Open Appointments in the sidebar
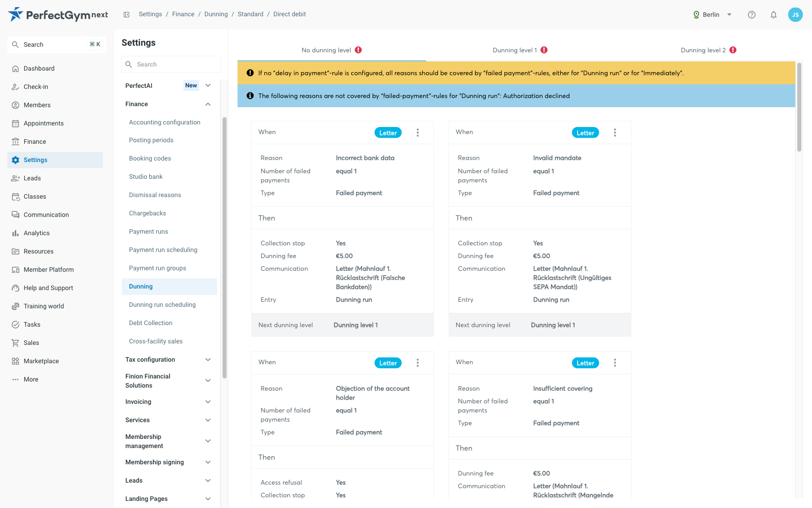This screenshot has width=812, height=508. coord(55,123)
